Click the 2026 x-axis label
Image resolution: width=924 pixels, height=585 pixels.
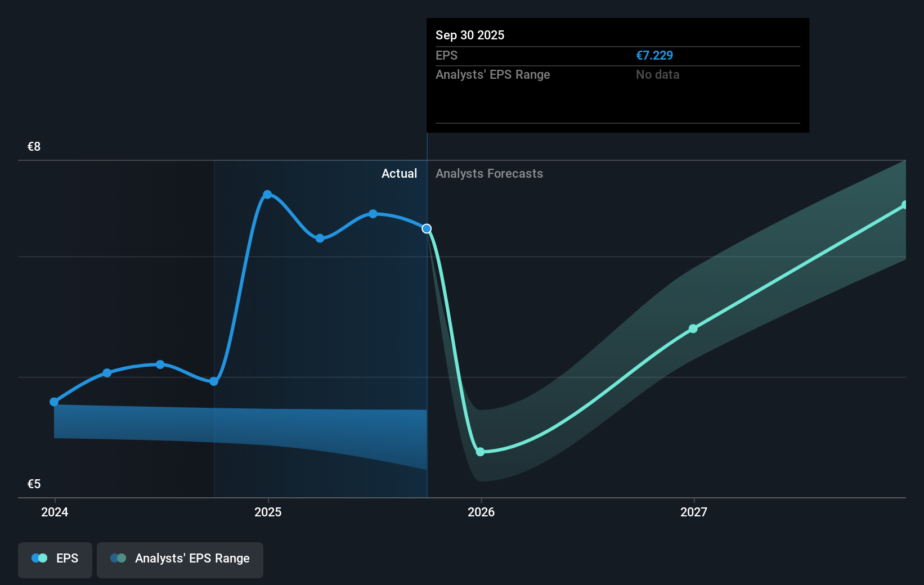point(481,512)
